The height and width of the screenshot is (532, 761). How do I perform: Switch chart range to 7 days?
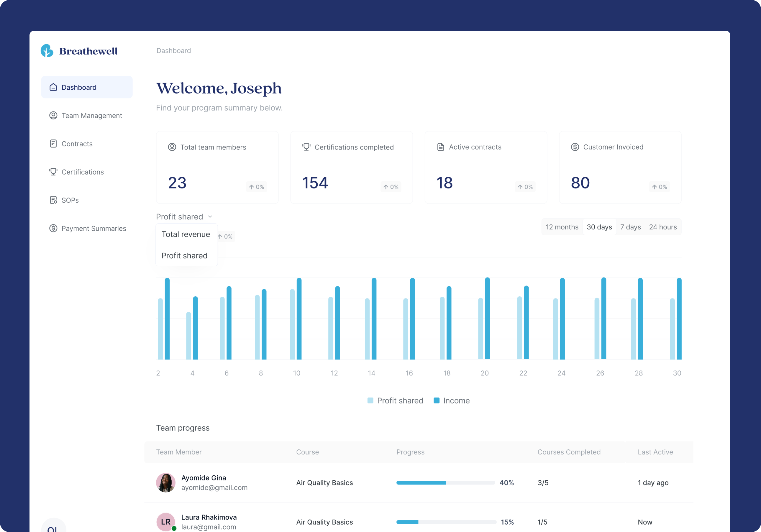click(630, 227)
